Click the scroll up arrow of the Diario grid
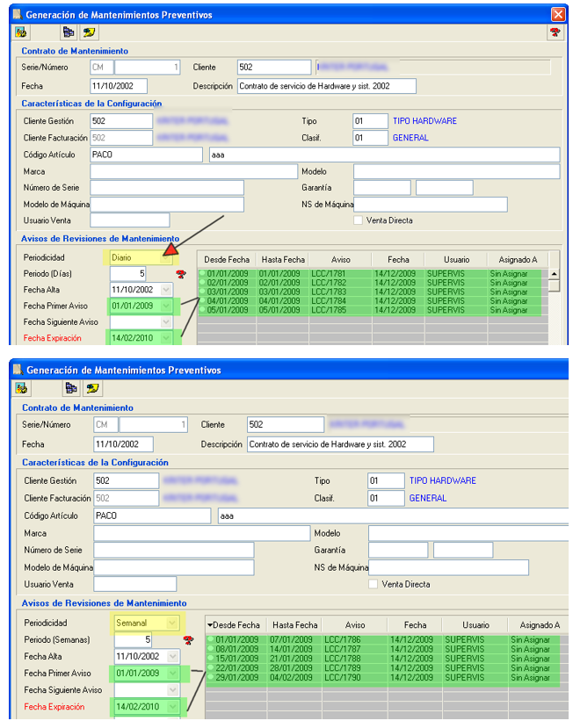The image size is (573, 728). pos(554,274)
